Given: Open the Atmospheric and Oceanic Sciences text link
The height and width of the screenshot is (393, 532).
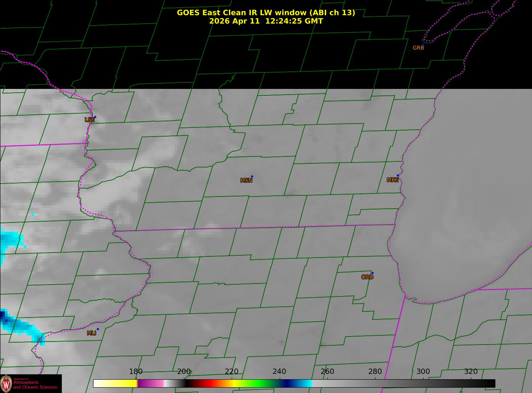Looking at the screenshot, I should tap(35, 385).
